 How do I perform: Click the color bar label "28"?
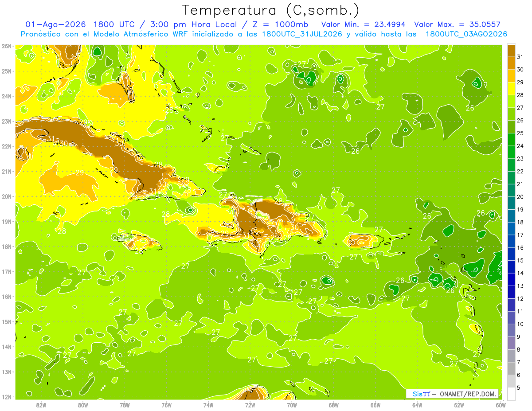[520, 94]
